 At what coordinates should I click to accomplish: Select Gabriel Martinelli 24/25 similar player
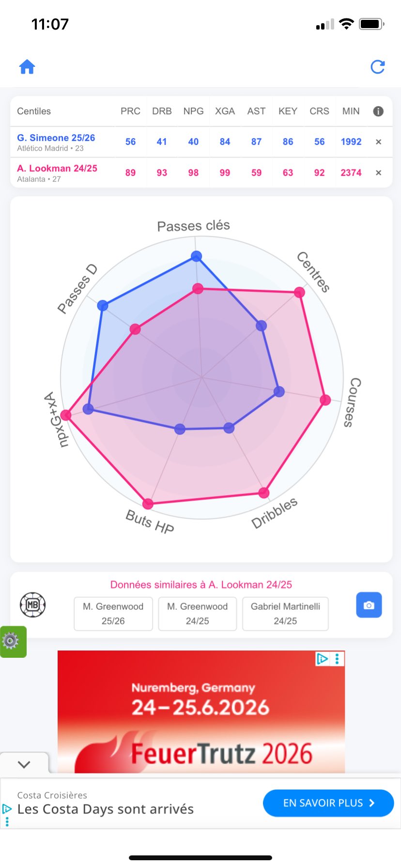click(x=285, y=614)
